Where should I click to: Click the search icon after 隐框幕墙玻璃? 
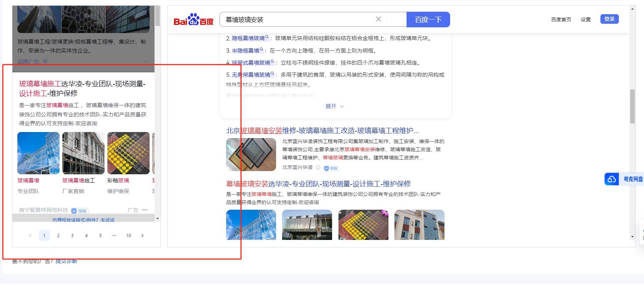click(x=267, y=37)
